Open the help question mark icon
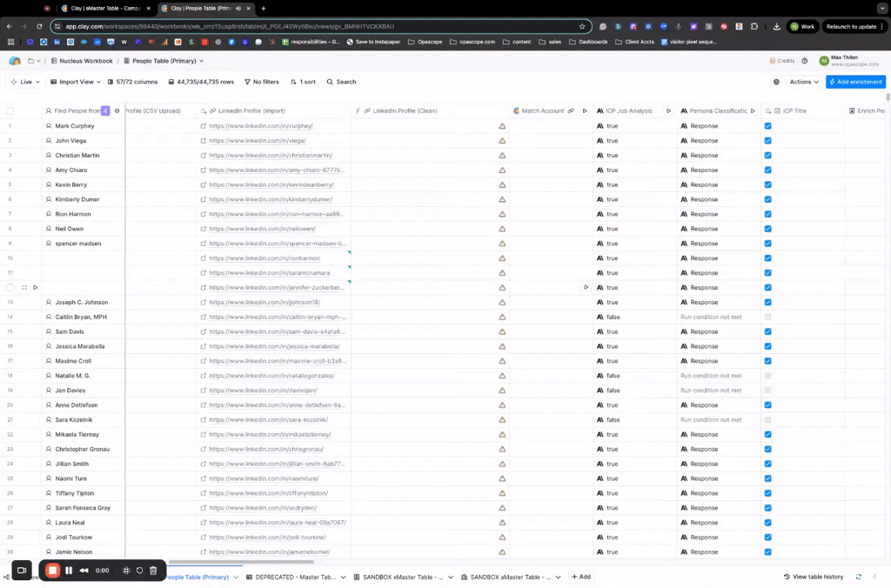891x588 pixels. click(x=804, y=61)
